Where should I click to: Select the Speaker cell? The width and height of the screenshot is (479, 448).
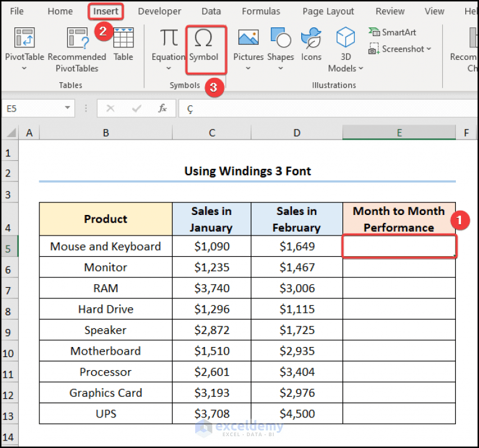(x=105, y=330)
